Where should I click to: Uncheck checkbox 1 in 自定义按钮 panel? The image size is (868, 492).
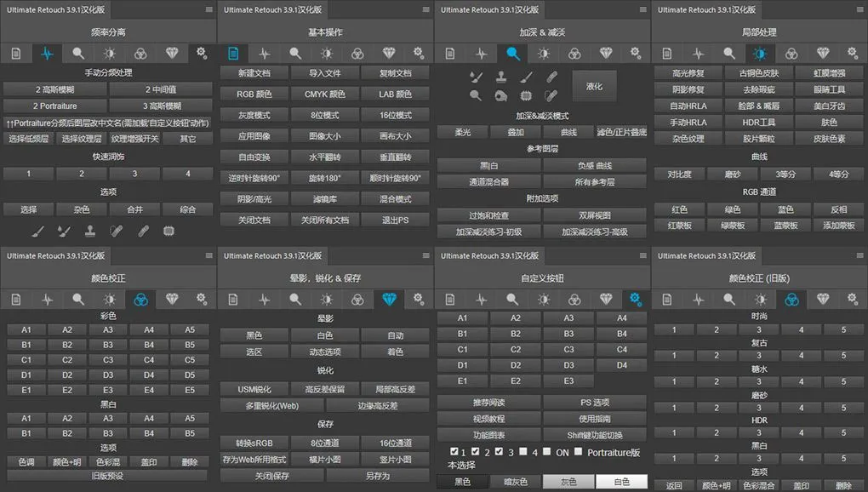(x=454, y=451)
